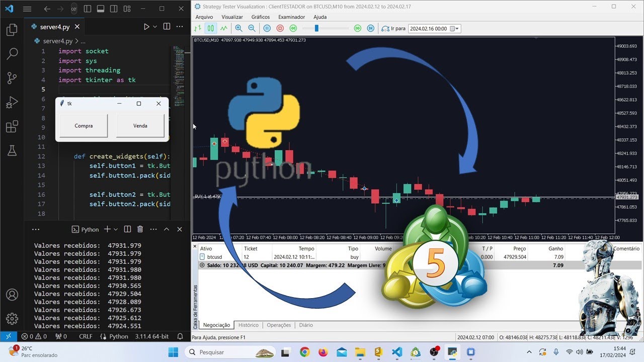
Task: Open the Explorer view in VS Code
Action: [x=12, y=30]
